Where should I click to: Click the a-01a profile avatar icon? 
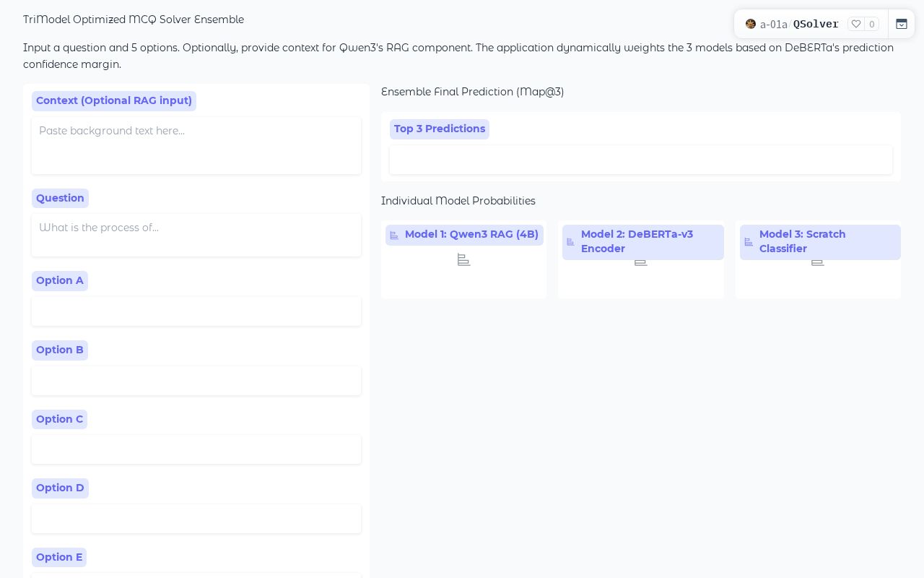click(x=751, y=24)
